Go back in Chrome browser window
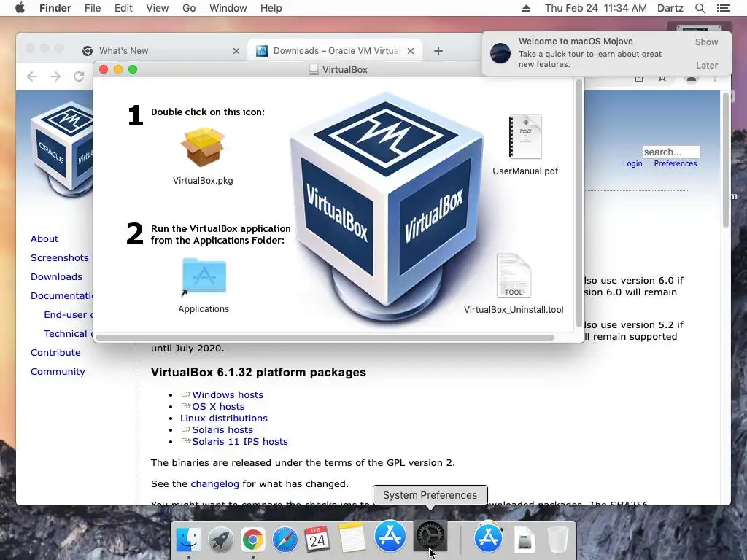Image resolution: width=747 pixels, height=560 pixels. 32,76
